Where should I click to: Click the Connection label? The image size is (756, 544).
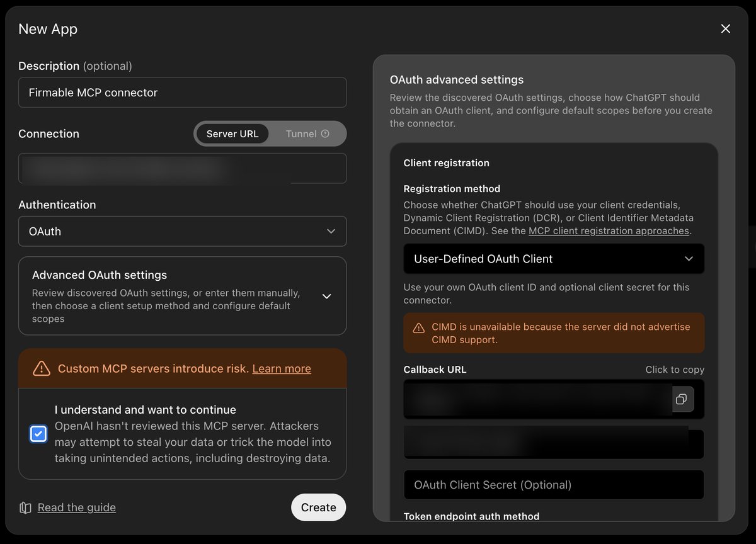(49, 133)
